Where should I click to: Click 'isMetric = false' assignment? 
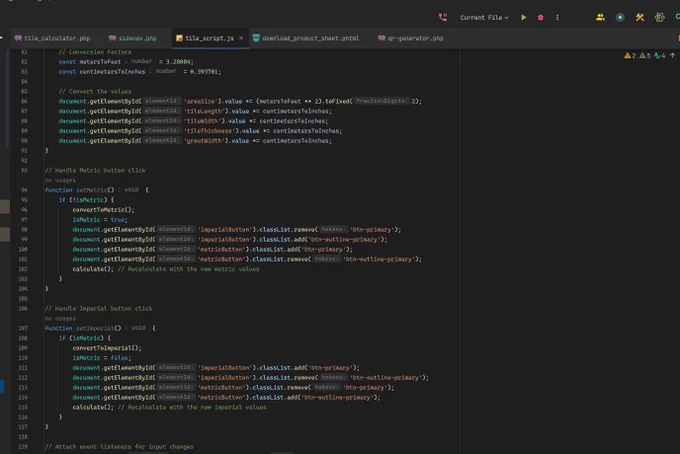tap(101, 358)
